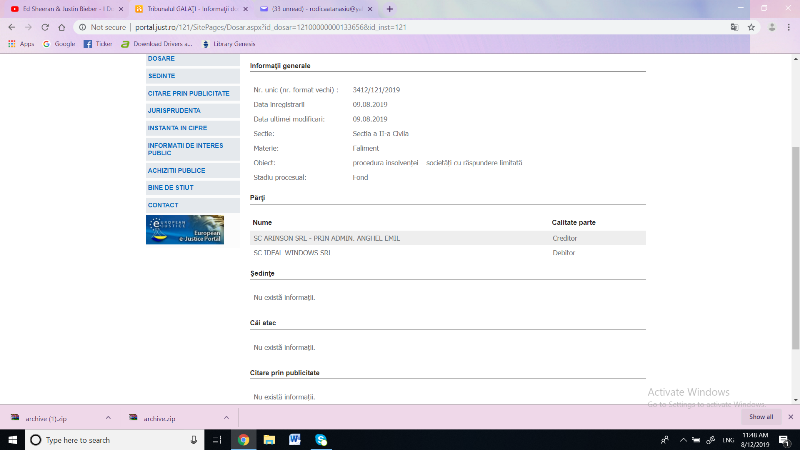
Task: Open downloaded archive (1).zip file
Action: 46,418
